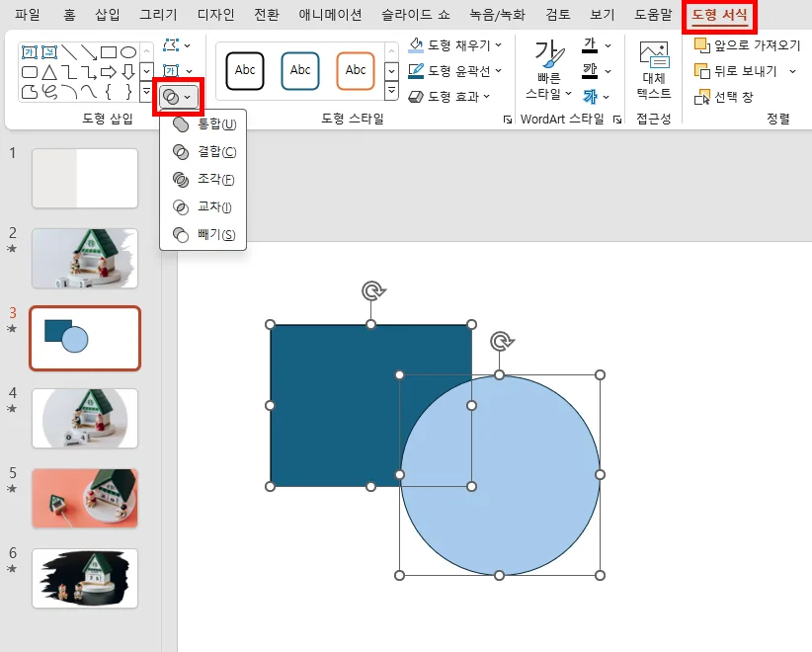Click the rotate handle of the dark blue rectangle
The height and width of the screenshot is (652, 812).
point(372,291)
